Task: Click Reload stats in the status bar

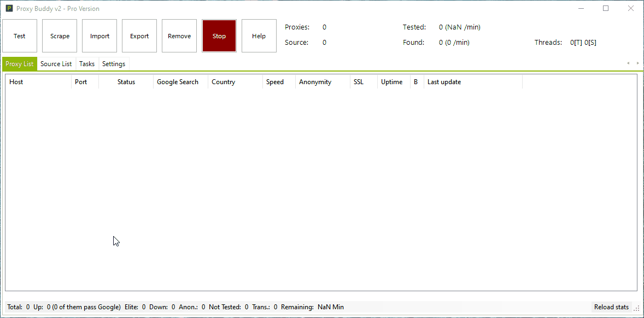Action: pos(611,307)
